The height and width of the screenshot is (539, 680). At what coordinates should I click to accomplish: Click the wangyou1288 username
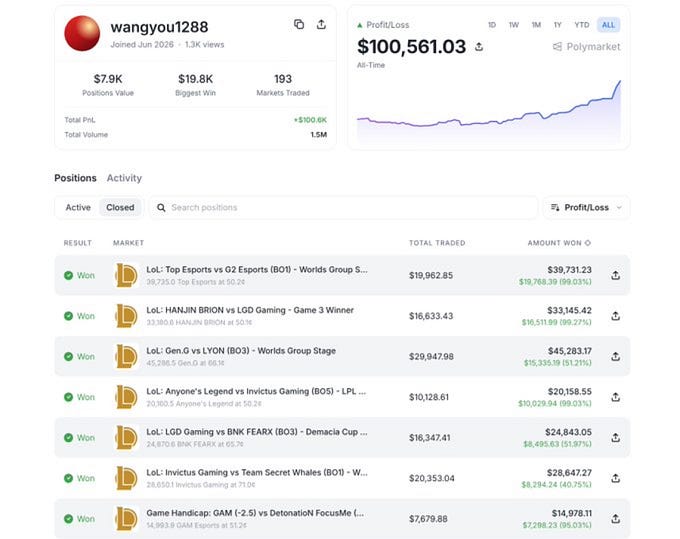(x=159, y=27)
